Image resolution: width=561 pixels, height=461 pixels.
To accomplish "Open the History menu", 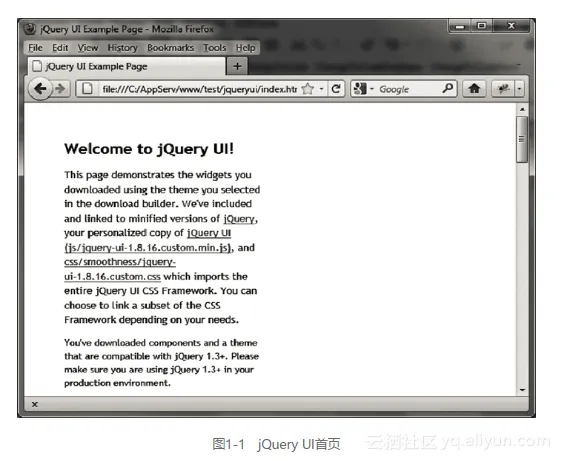I will 122,48.
